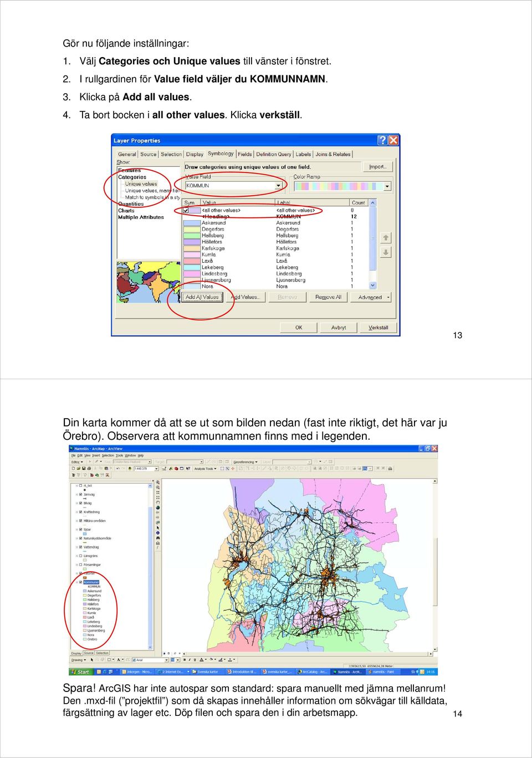Open the Value Field dropdown
The image size is (532, 758).
tap(279, 186)
